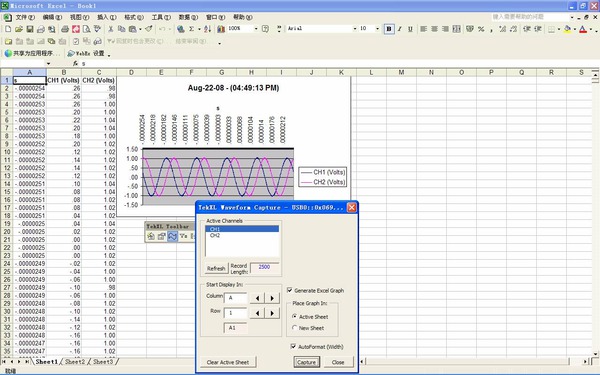Open the Chart Wizard icon
The width and height of the screenshot is (600, 375).
[221, 29]
